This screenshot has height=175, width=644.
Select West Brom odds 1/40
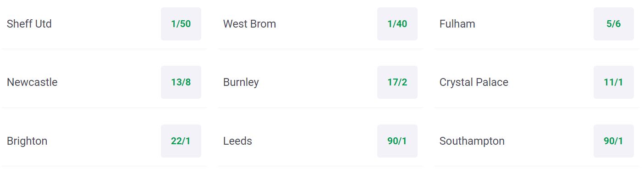pos(397,24)
